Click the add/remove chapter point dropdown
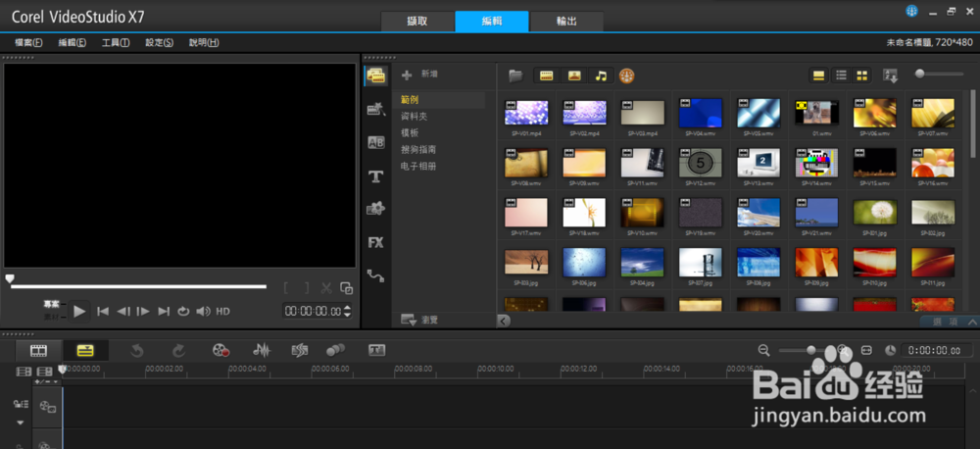Viewport: 980px width, 449px height. [47, 381]
